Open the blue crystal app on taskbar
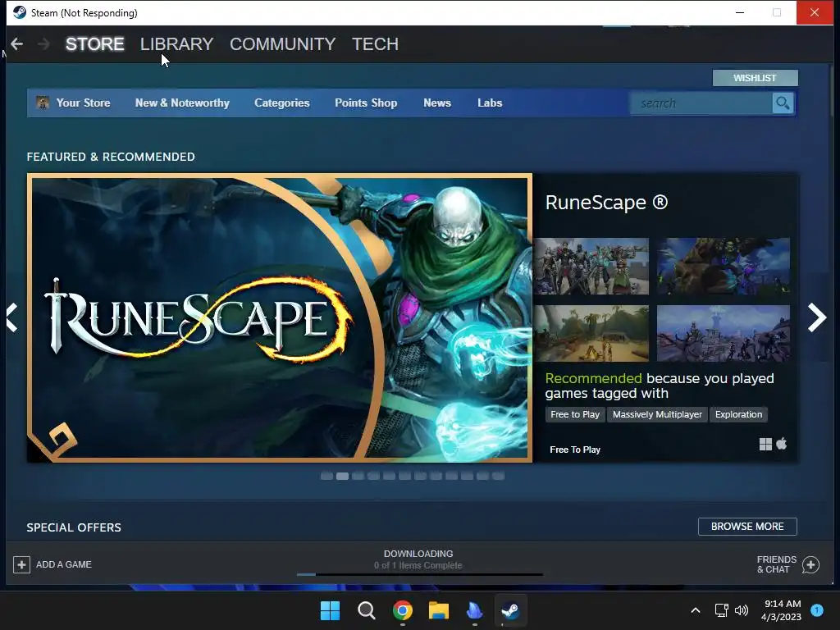Viewport: 840px width, 630px height. (475, 610)
